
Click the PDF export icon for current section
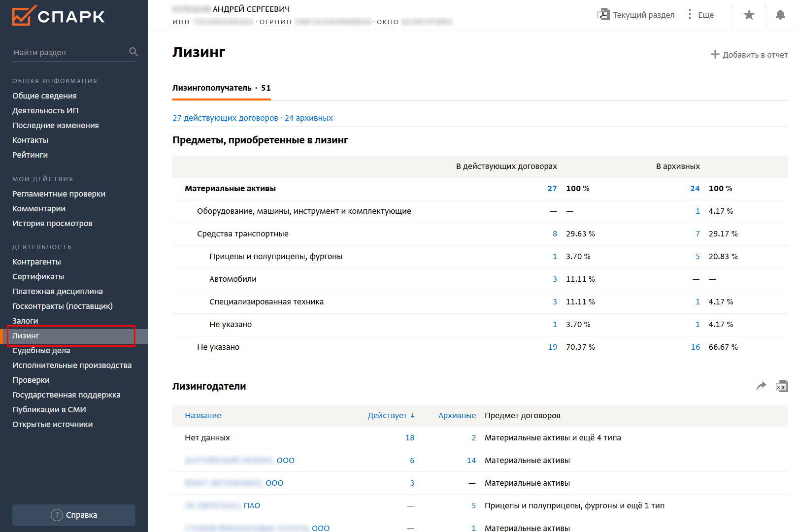(x=603, y=14)
